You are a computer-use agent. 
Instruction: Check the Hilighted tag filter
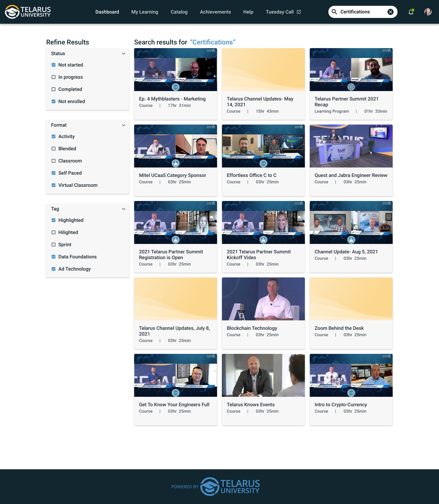tap(53, 232)
